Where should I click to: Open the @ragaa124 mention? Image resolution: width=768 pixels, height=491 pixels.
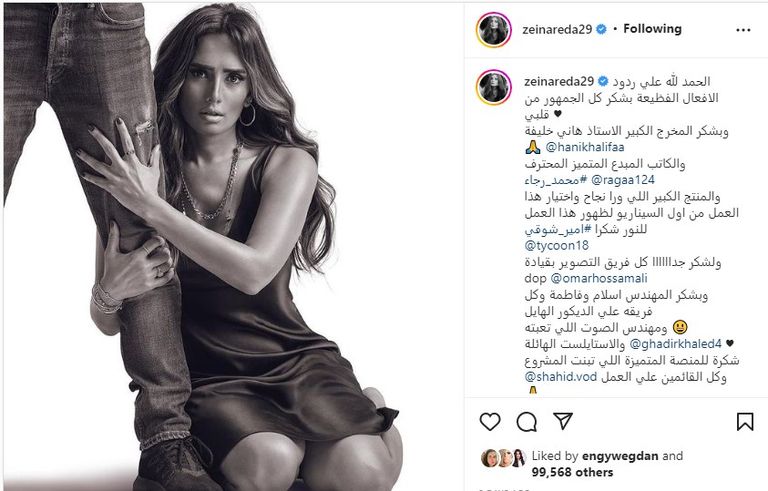click(623, 180)
